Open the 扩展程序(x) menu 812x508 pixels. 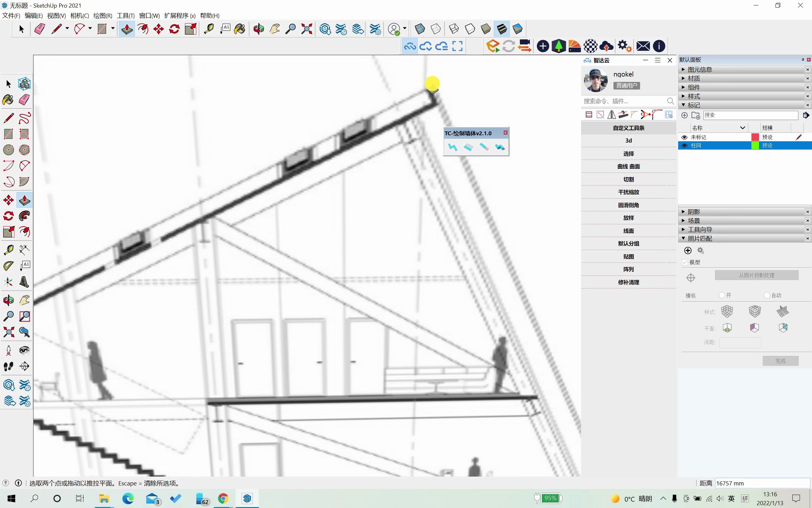pos(180,16)
